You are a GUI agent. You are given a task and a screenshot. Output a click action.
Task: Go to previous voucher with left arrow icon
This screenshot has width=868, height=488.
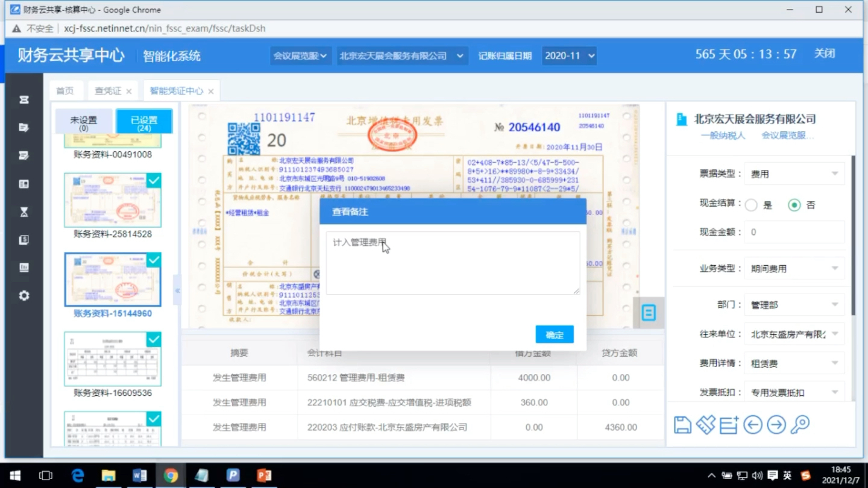pos(753,425)
